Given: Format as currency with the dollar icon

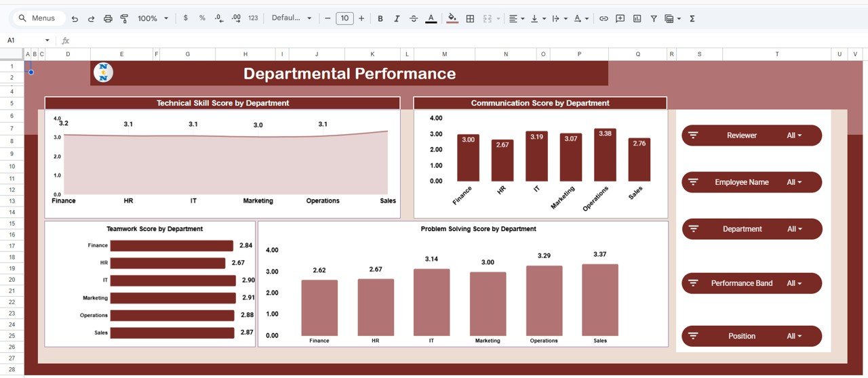Looking at the screenshot, I should [x=184, y=18].
